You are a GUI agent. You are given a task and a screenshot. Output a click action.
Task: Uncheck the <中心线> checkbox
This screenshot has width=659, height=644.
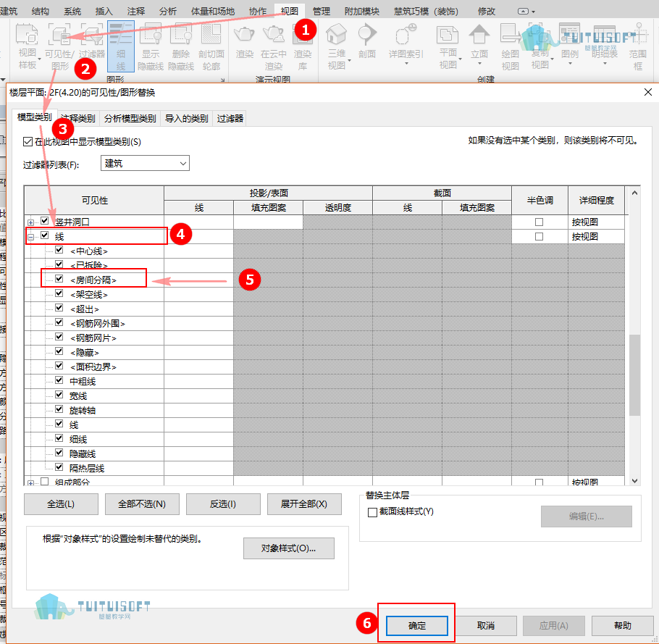point(59,250)
